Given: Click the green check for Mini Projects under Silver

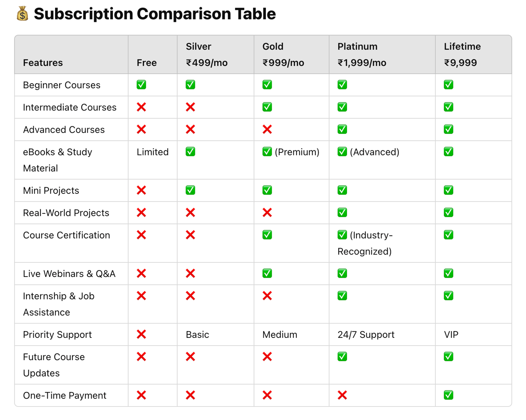Looking at the screenshot, I should [190, 190].
